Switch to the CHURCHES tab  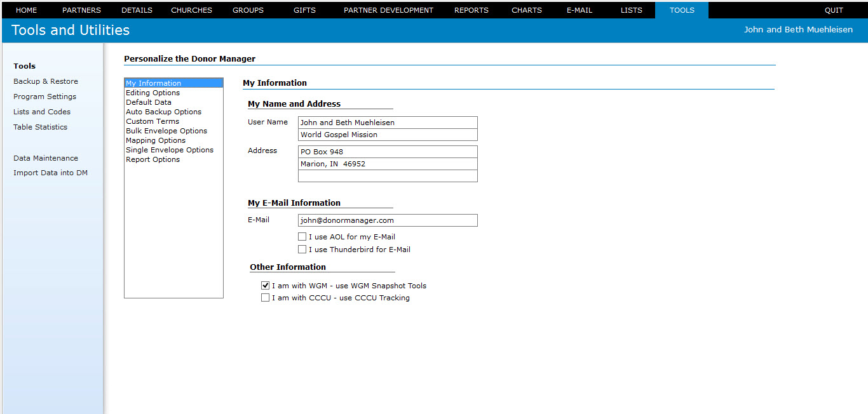[x=191, y=10]
